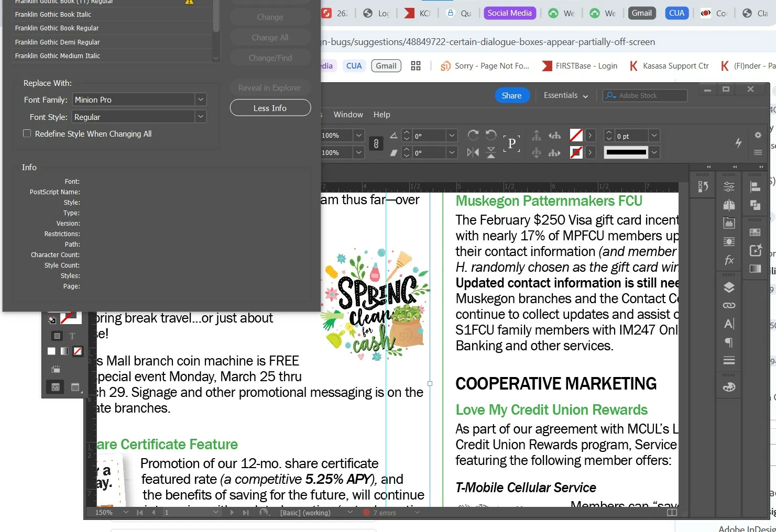Switch to Gmail browser tab
The width and height of the screenshot is (776, 532).
tap(642, 13)
